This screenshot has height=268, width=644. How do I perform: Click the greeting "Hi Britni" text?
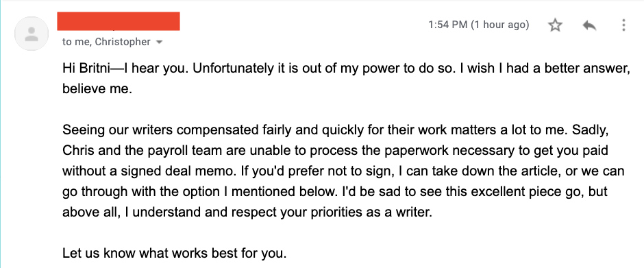(x=86, y=68)
